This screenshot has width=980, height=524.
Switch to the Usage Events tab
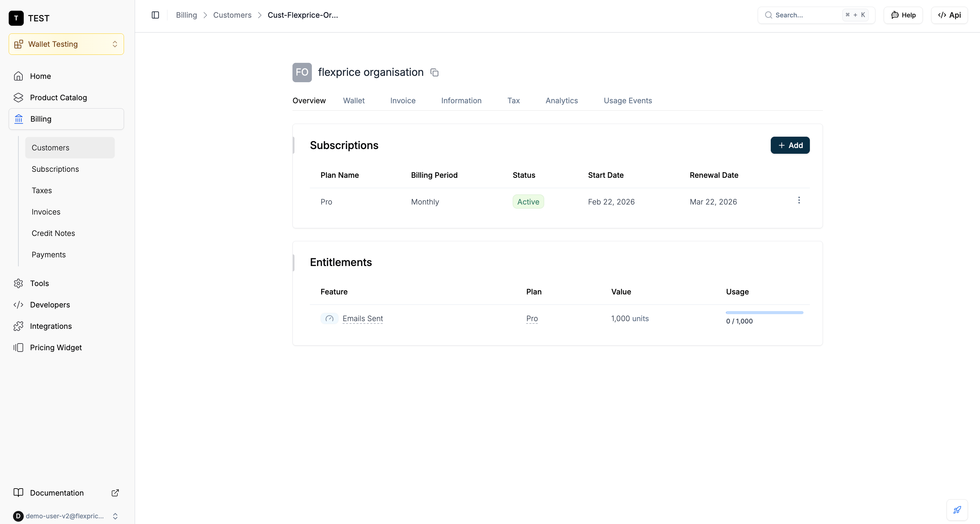(x=628, y=100)
